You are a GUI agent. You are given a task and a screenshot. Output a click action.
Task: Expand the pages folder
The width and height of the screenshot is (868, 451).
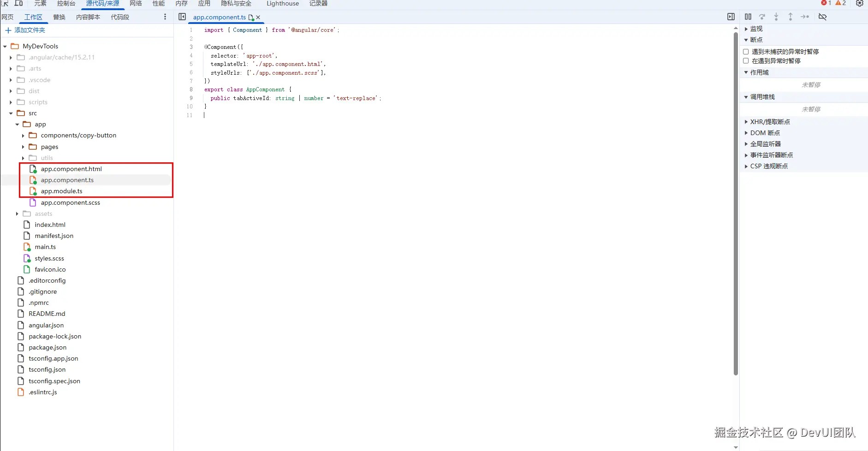(23, 147)
